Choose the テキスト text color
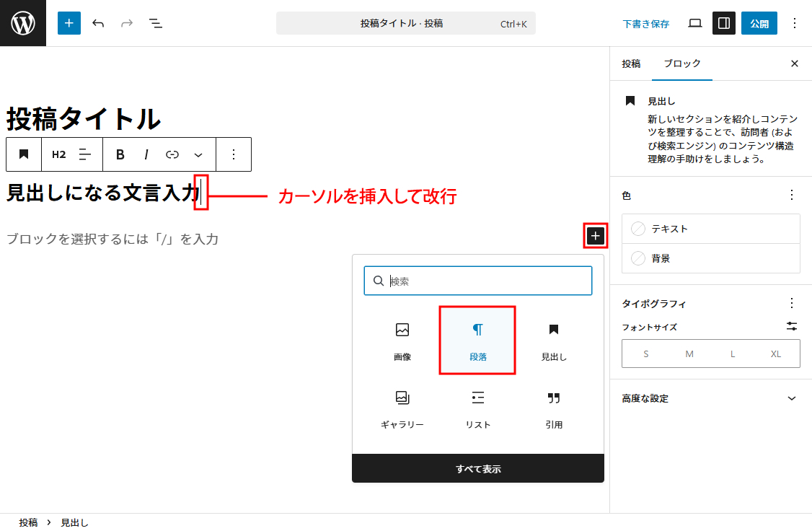The image size is (812, 531). pyautogui.click(x=711, y=229)
